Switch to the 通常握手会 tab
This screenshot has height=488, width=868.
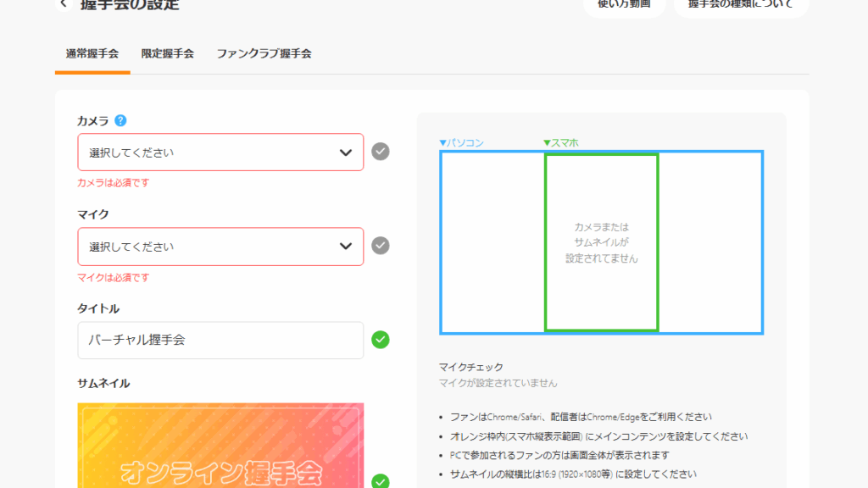92,53
